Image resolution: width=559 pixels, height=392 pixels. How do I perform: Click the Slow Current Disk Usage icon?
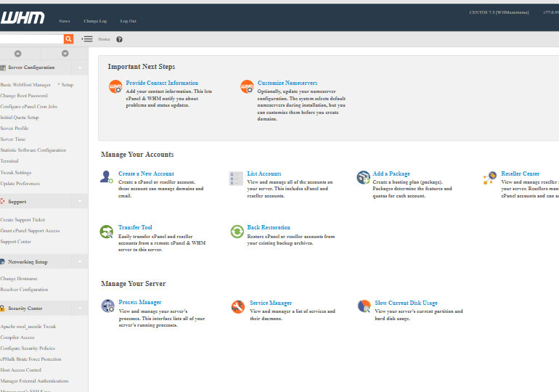[364, 306]
